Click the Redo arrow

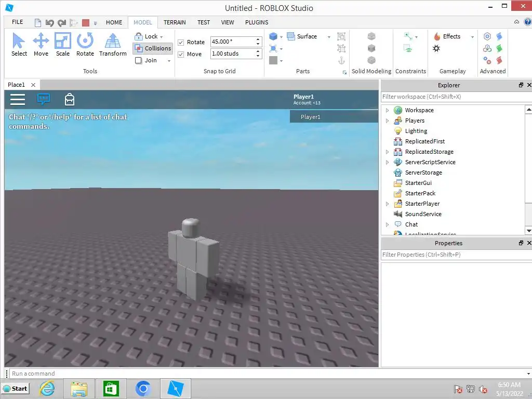tap(61, 23)
